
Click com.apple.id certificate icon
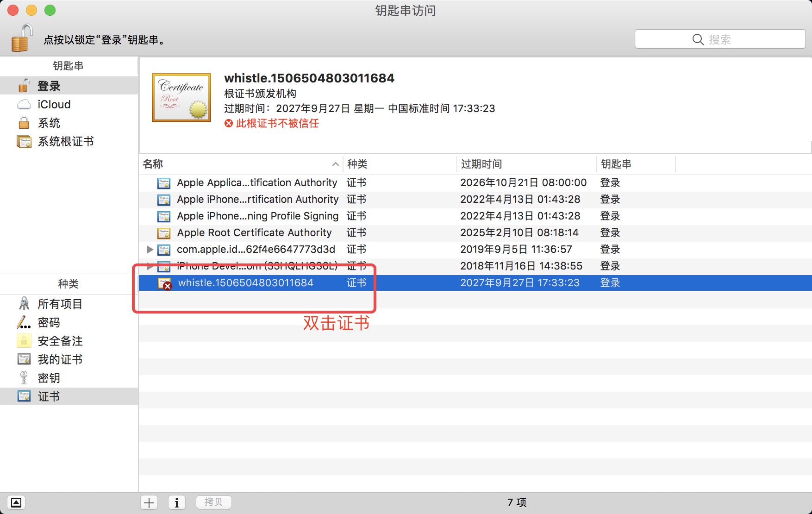[x=164, y=250]
